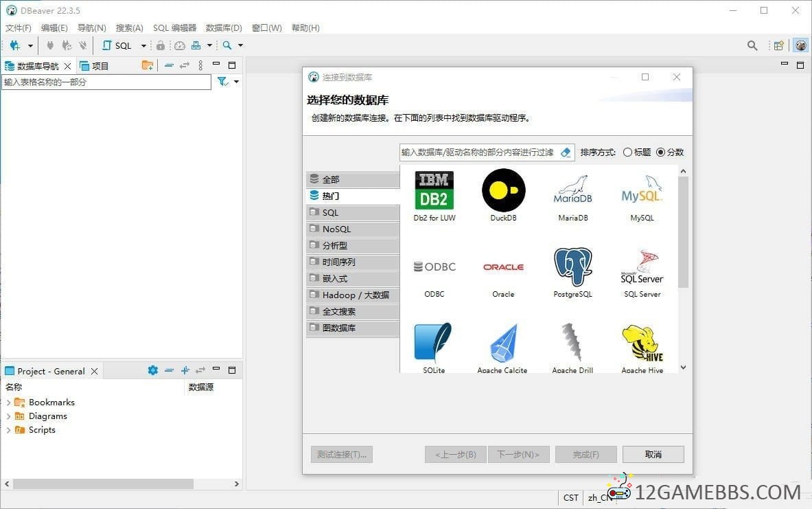Pick the Apache Drill driver icon
812x509 pixels.
[572, 348]
